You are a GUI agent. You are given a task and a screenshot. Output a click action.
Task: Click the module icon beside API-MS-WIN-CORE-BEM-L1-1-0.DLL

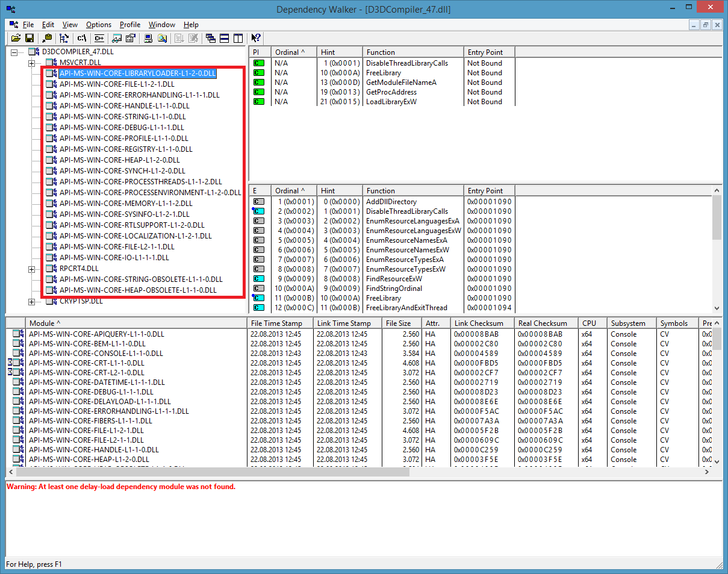(18, 344)
